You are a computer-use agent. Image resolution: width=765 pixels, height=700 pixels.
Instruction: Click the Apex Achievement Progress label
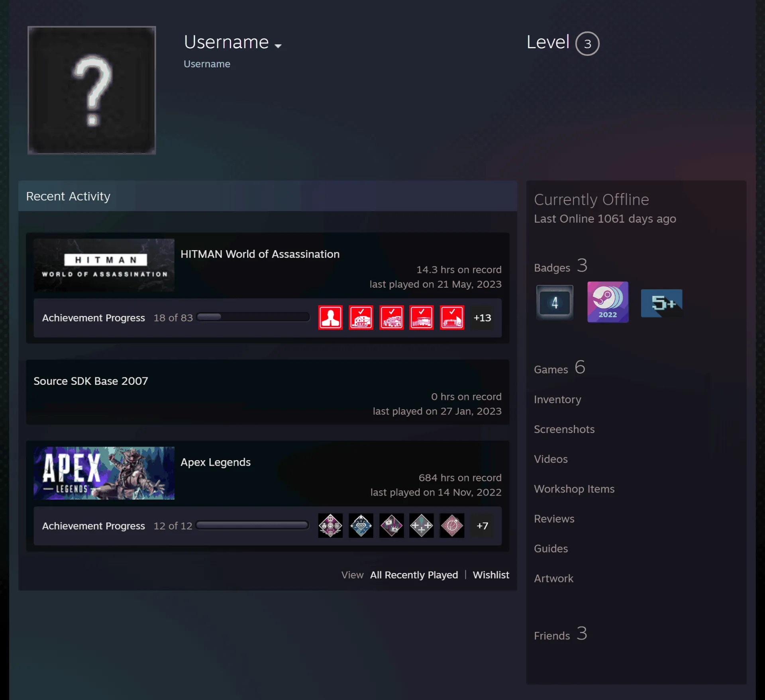(94, 526)
